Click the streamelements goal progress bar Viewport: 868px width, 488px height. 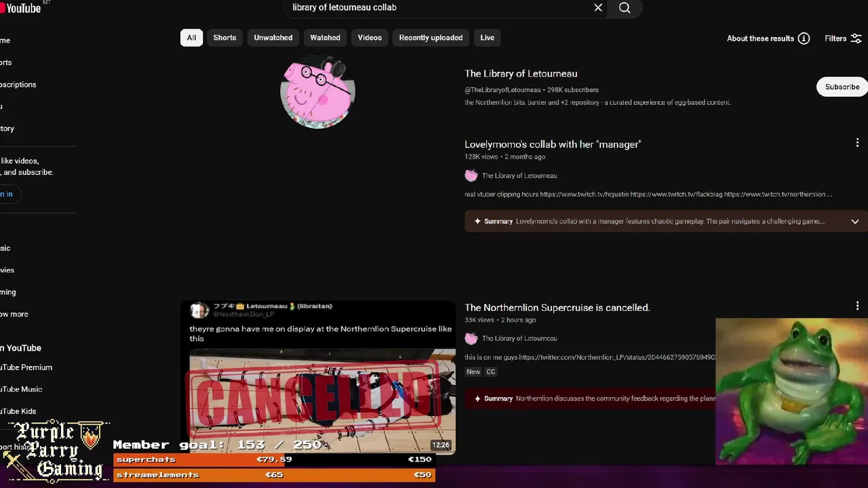(274, 475)
